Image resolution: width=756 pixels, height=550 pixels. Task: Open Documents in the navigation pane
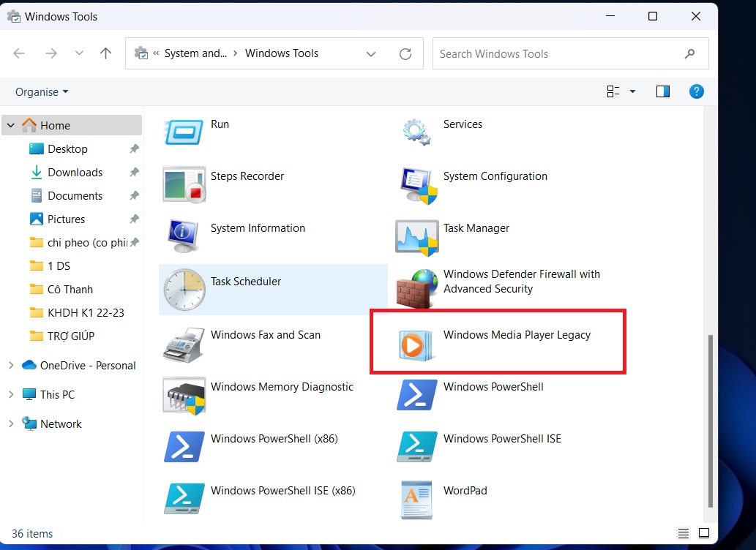tap(75, 196)
